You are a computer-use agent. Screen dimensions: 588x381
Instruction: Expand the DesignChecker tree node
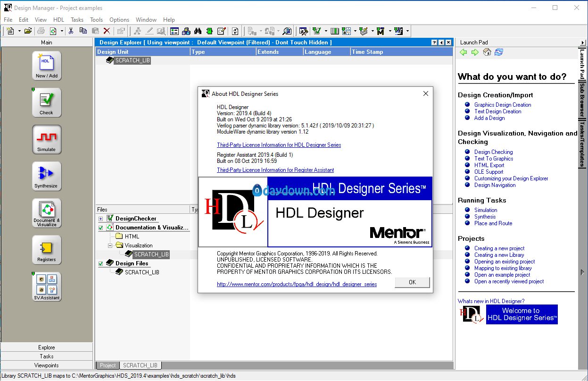point(100,219)
